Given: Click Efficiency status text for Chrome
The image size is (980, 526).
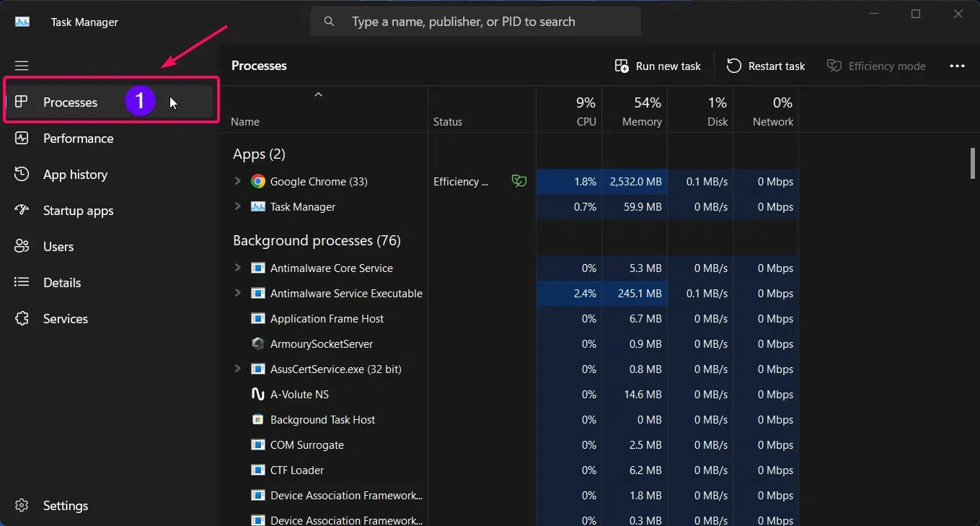Looking at the screenshot, I should pyautogui.click(x=461, y=182).
